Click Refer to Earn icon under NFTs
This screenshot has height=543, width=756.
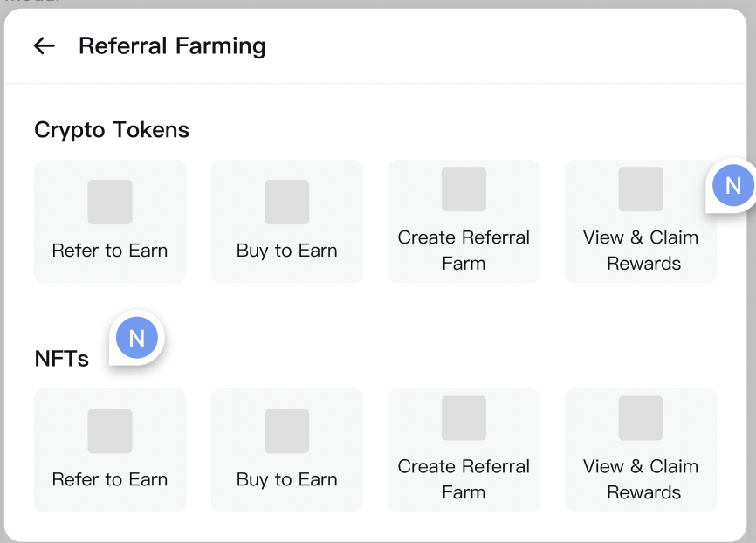tap(110, 431)
